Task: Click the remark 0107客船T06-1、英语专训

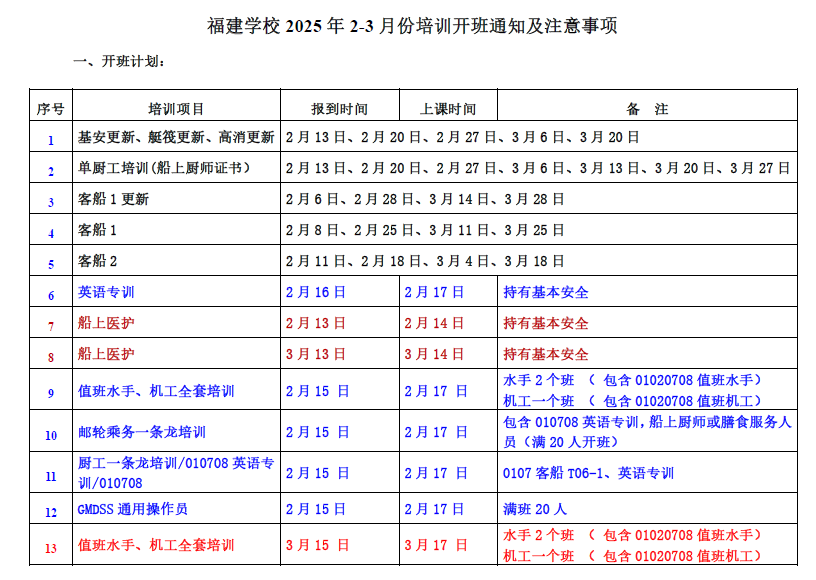Action: [x=588, y=473]
